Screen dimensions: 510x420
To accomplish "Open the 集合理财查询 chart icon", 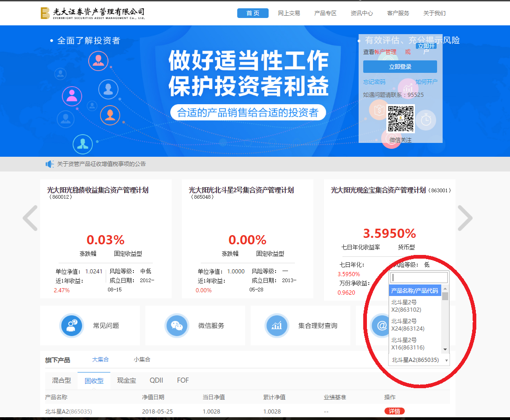I will pos(277,325).
